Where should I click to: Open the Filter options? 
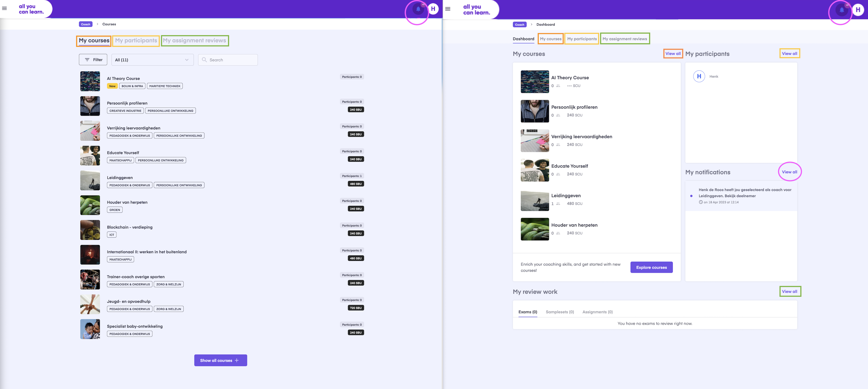click(93, 60)
